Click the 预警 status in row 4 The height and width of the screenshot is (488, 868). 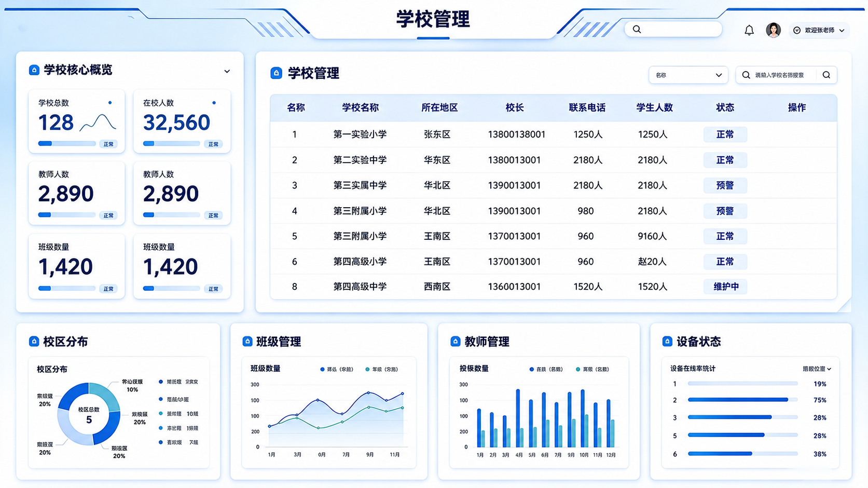pyautogui.click(x=725, y=211)
